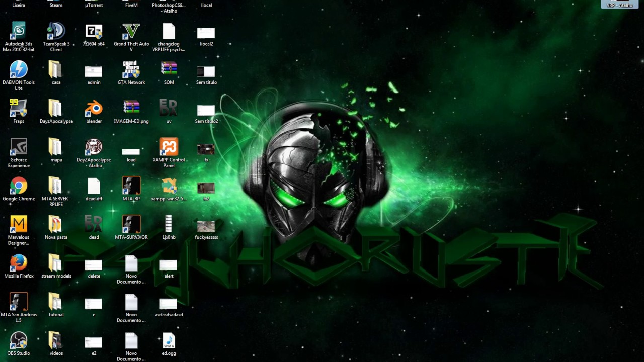
Task: Open the videos folder
Action: (55, 341)
